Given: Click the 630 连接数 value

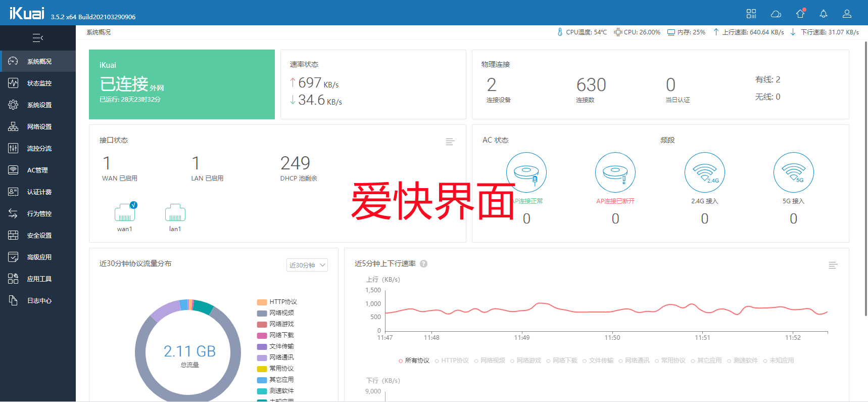Looking at the screenshot, I should [591, 84].
